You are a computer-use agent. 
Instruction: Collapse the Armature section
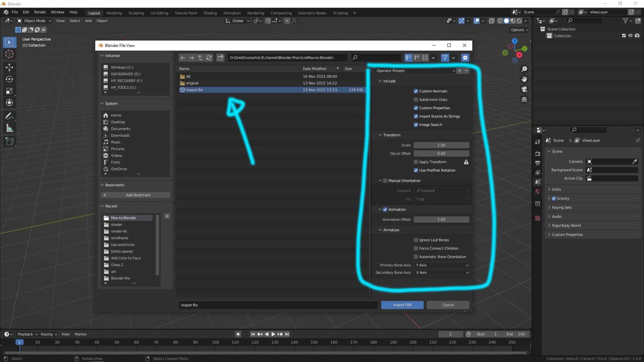[x=380, y=230]
